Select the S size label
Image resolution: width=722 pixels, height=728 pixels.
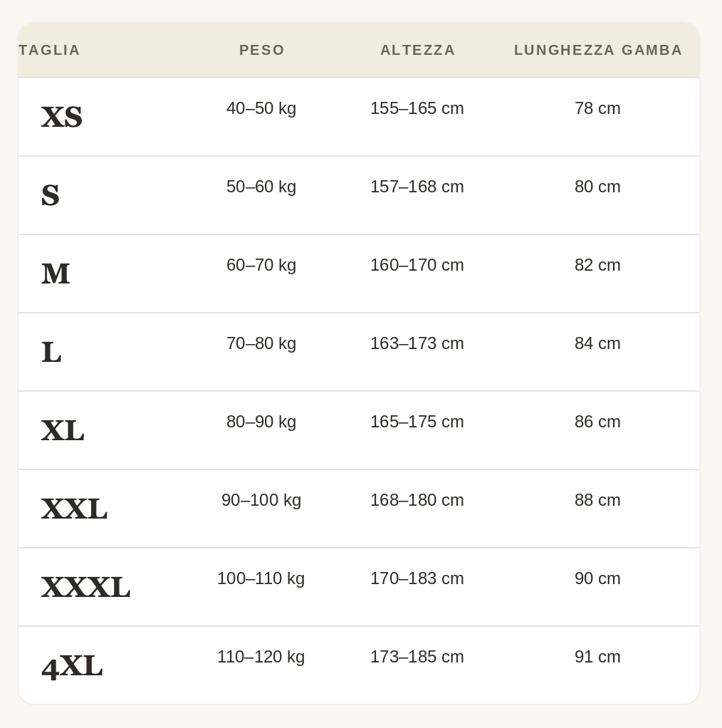(50, 195)
